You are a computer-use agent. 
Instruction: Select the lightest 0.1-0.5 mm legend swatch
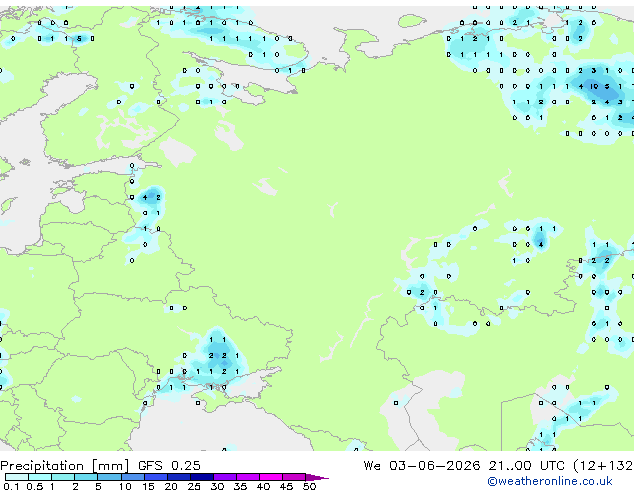point(17,477)
